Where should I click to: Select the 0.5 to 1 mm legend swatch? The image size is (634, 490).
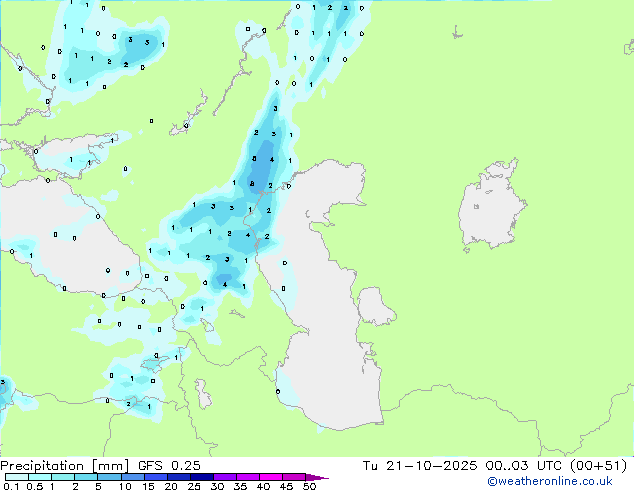tap(40, 477)
